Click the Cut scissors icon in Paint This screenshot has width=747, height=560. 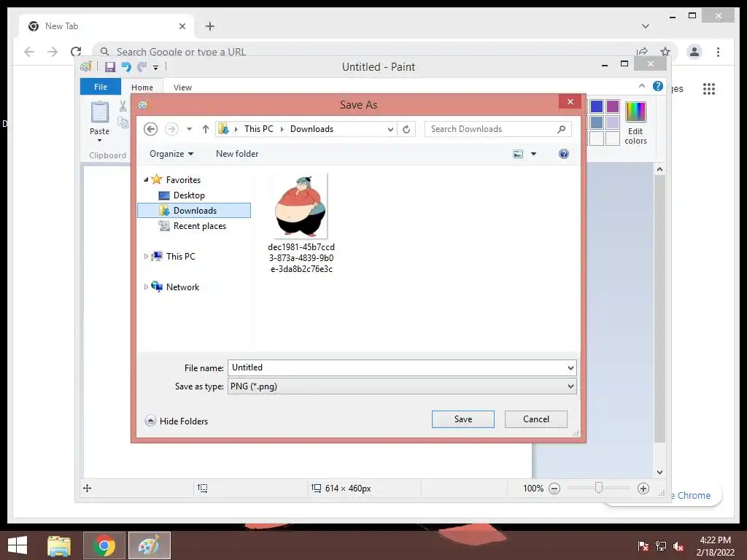point(123,106)
